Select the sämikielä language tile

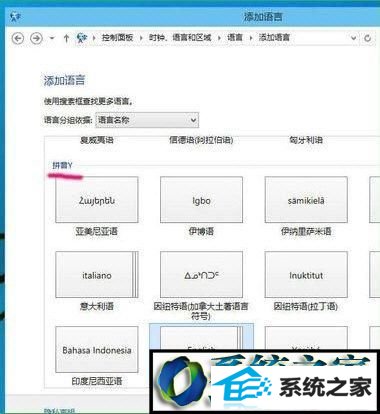pyautogui.click(x=306, y=199)
